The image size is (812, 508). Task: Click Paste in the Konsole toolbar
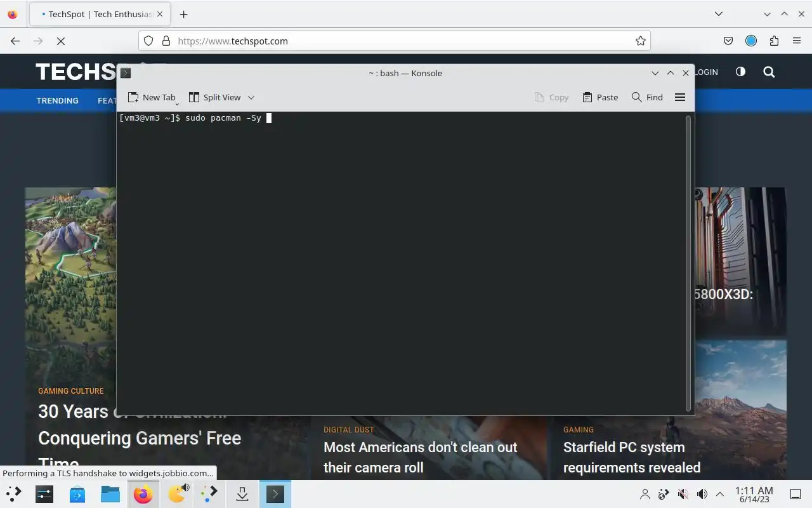[600, 97]
